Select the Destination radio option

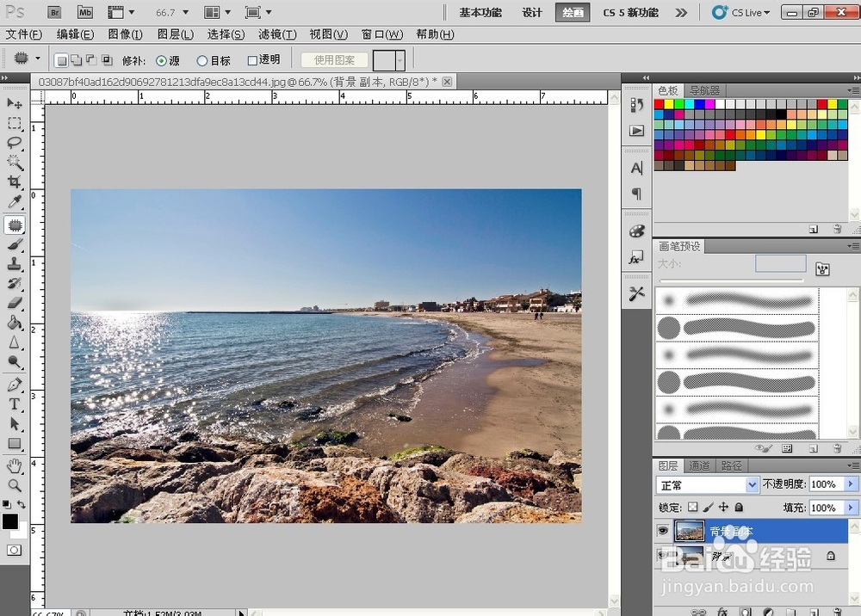pyautogui.click(x=202, y=61)
